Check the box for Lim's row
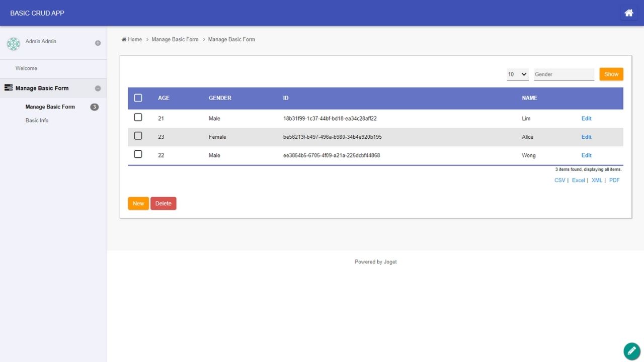The width and height of the screenshot is (644, 362). pos(138,118)
